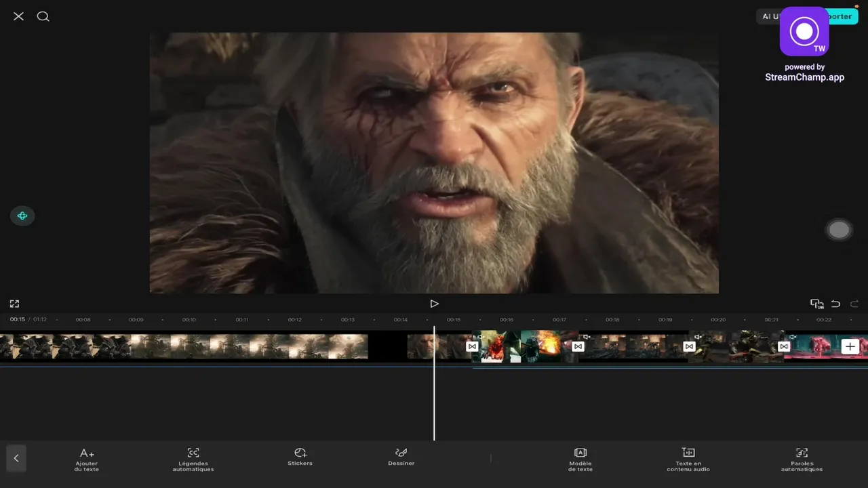Click the 00:17 mark on the time ruler

559,319
